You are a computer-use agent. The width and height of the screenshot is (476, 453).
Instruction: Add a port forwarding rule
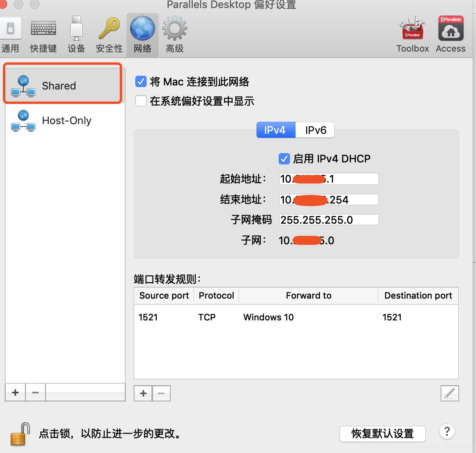click(x=143, y=393)
